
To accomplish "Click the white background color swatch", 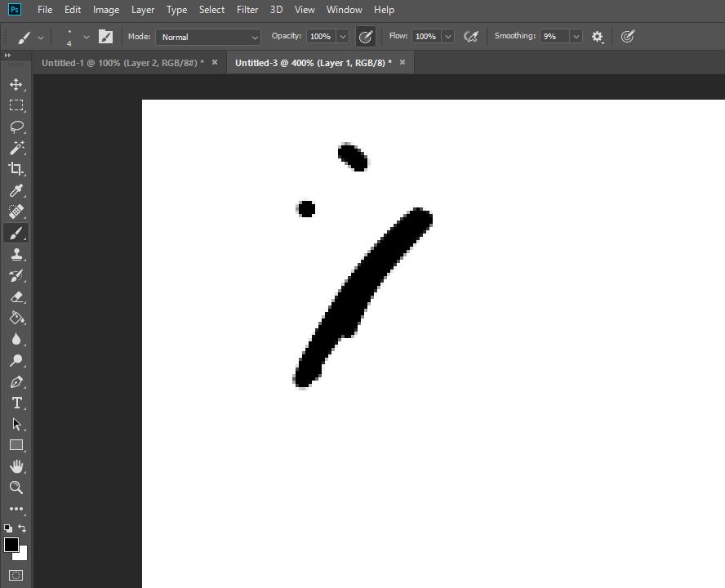I will point(22,555).
